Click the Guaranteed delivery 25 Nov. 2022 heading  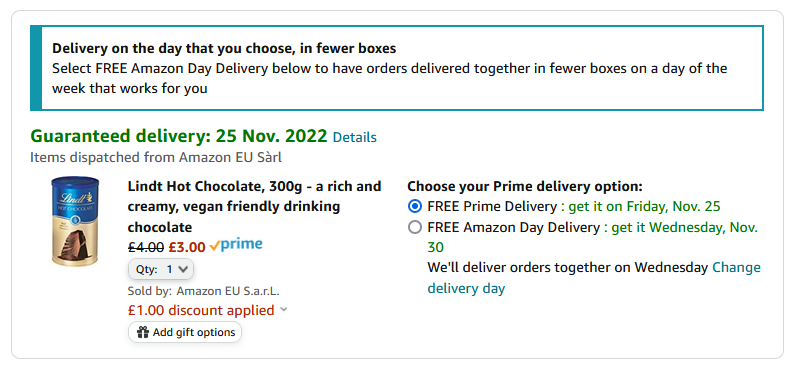click(x=178, y=136)
